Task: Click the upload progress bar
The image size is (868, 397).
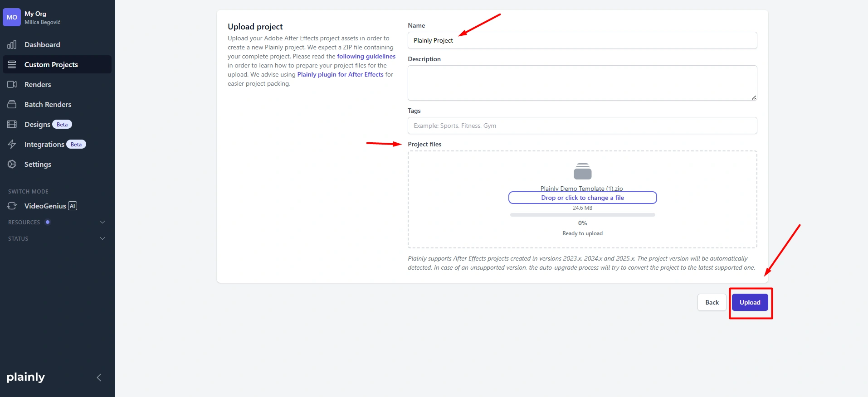Action: click(582, 215)
